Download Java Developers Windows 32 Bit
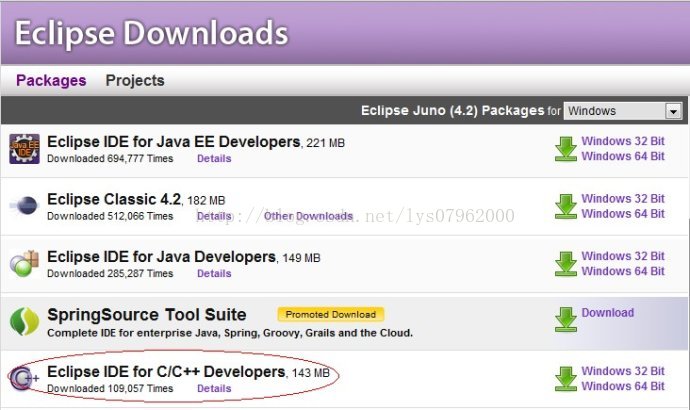Screen dimensions: 690x410 point(622,256)
